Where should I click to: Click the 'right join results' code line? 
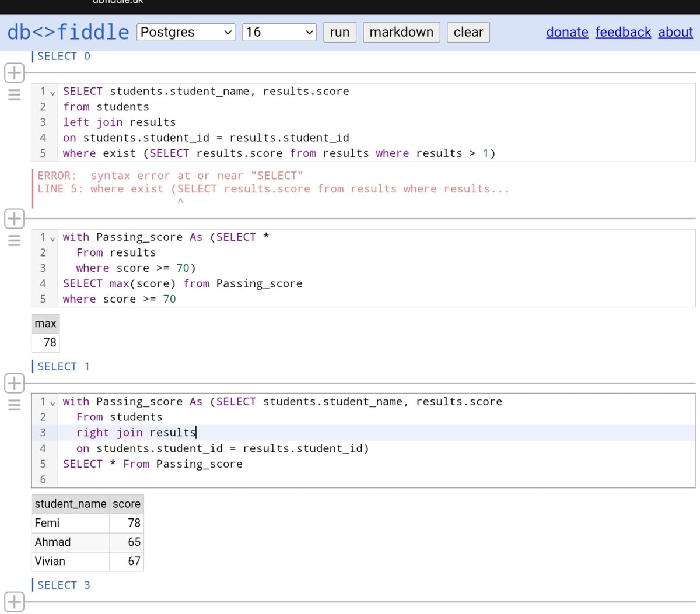pyautogui.click(x=136, y=433)
